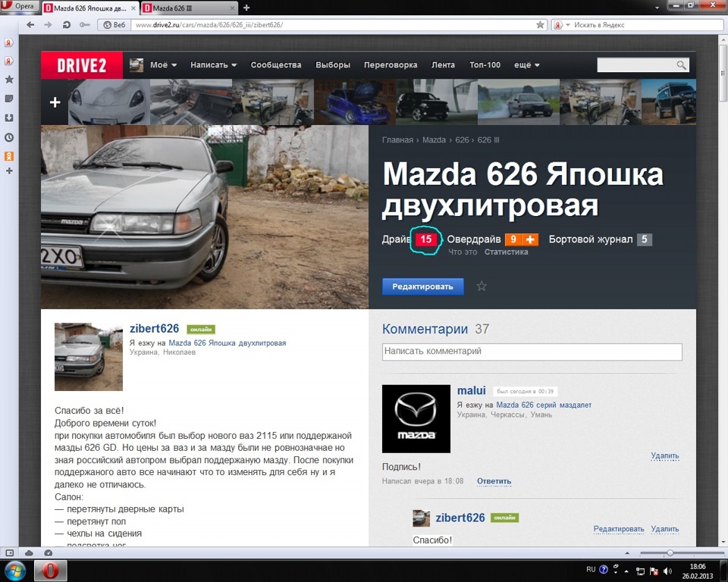Open the Odnoklassniki sidebar panel

pyautogui.click(x=9, y=156)
